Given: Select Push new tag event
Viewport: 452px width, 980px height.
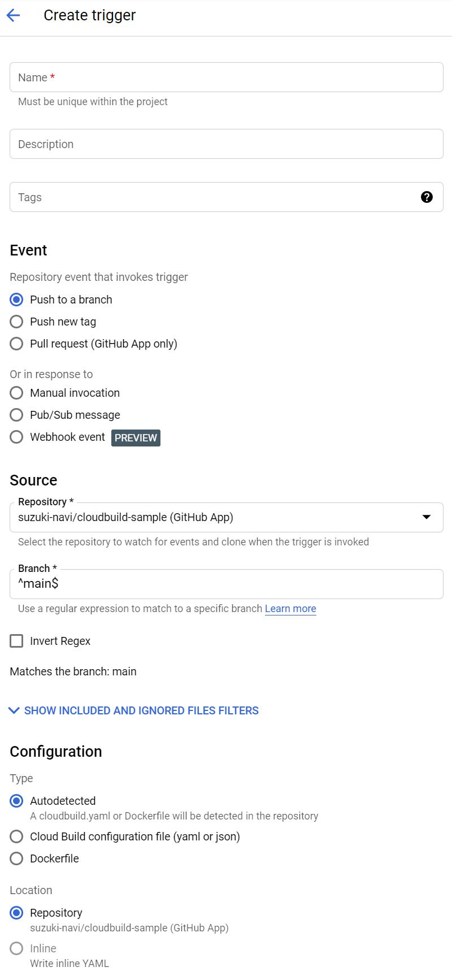Looking at the screenshot, I should (16, 321).
